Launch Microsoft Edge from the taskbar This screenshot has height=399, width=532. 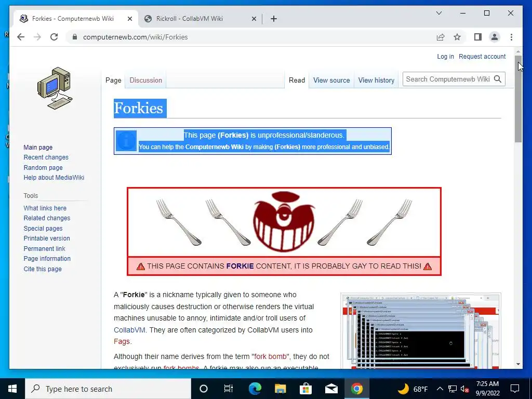click(x=255, y=389)
